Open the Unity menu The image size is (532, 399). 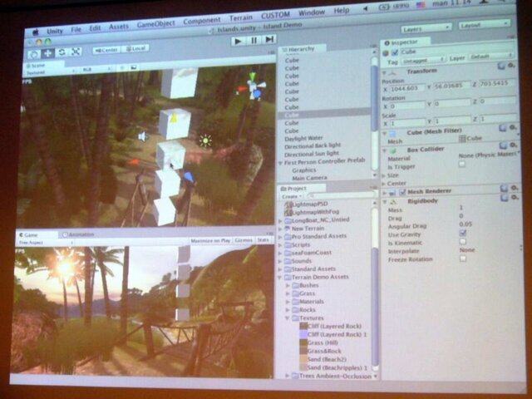coord(55,31)
